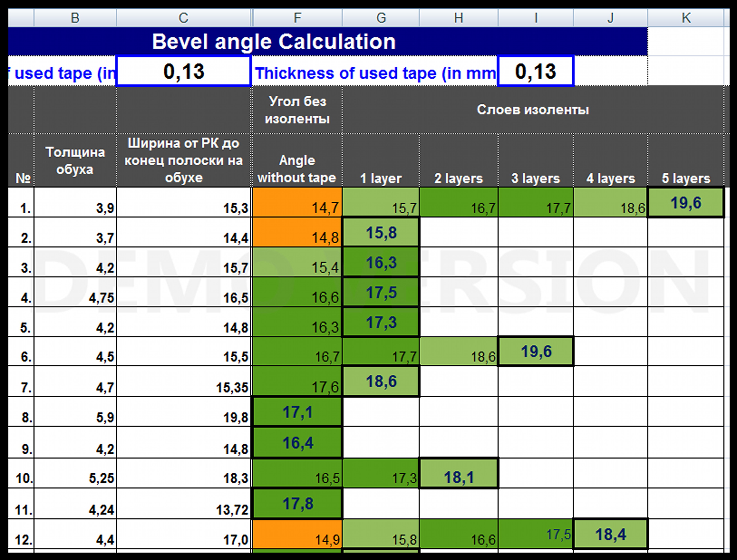Click column header F
The image size is (737, 560).
pos(297,18)
